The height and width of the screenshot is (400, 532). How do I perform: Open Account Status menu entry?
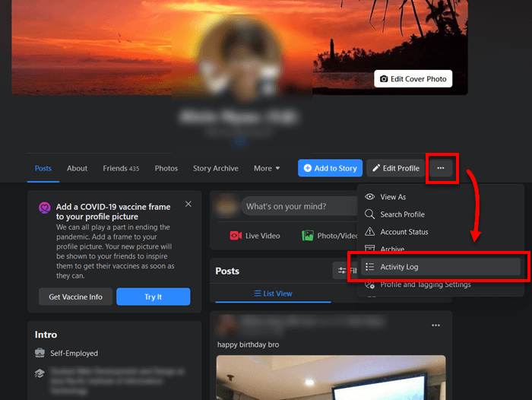[x=440, y=232]
